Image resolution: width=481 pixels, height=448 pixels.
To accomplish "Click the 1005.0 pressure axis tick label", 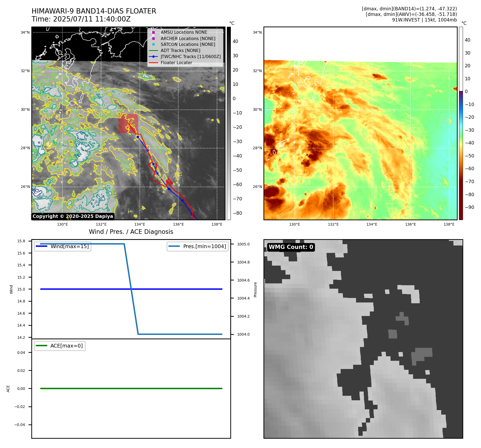I will tap(244, 244).
